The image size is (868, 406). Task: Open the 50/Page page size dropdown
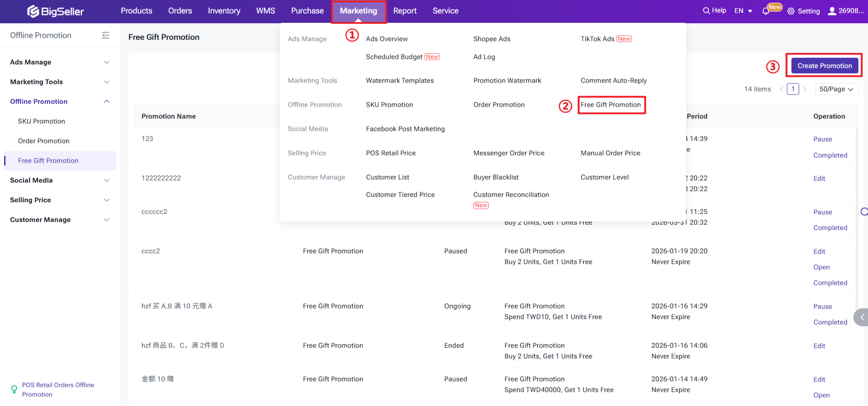[836, 89]
